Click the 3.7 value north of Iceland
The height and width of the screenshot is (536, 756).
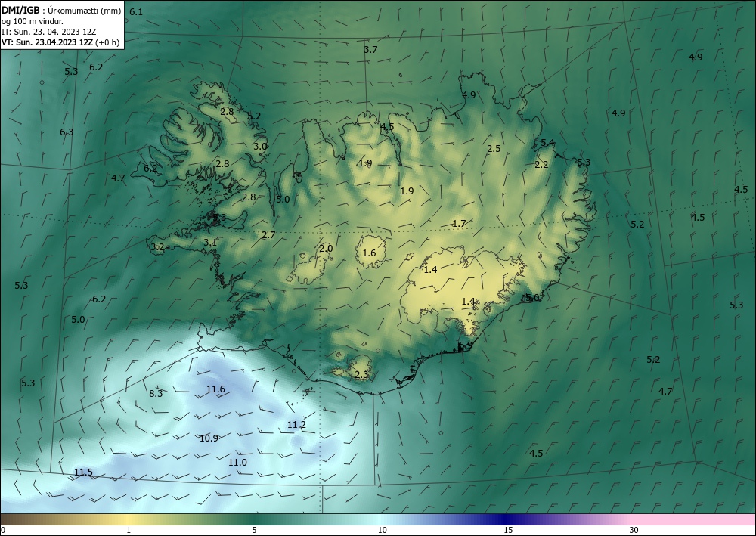point(370,50)
